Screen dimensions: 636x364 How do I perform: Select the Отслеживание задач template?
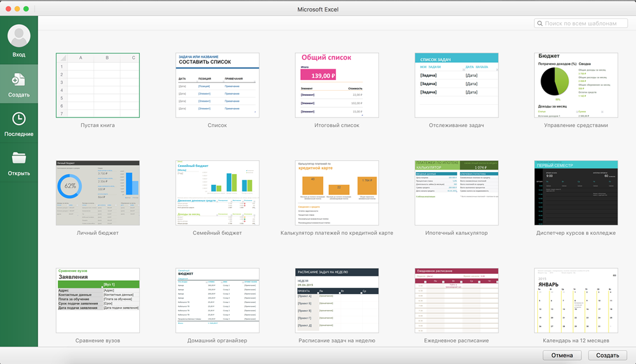coord(456,85)
